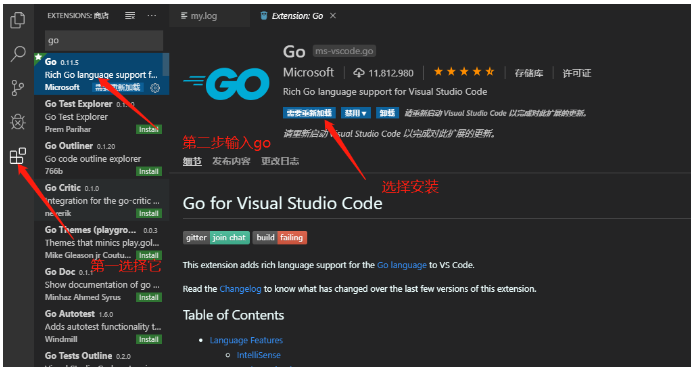Image resolution: width=691 pixels, height=370 pixels.
Task: Open the Go Doc list entry
Action: tap(101, 284)
